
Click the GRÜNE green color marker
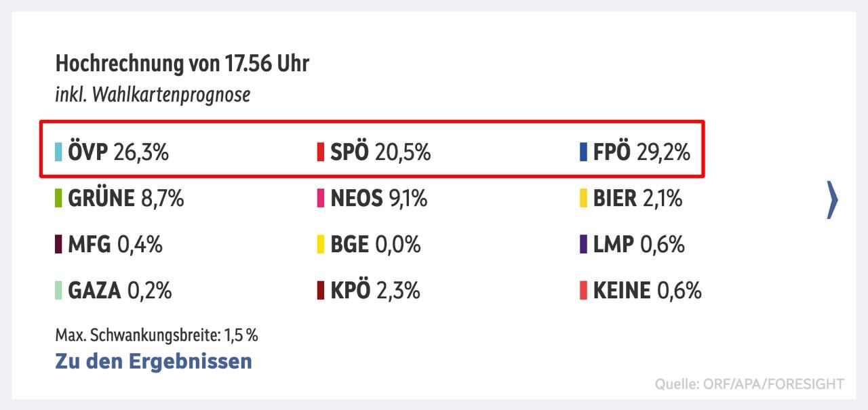[58, 199]
